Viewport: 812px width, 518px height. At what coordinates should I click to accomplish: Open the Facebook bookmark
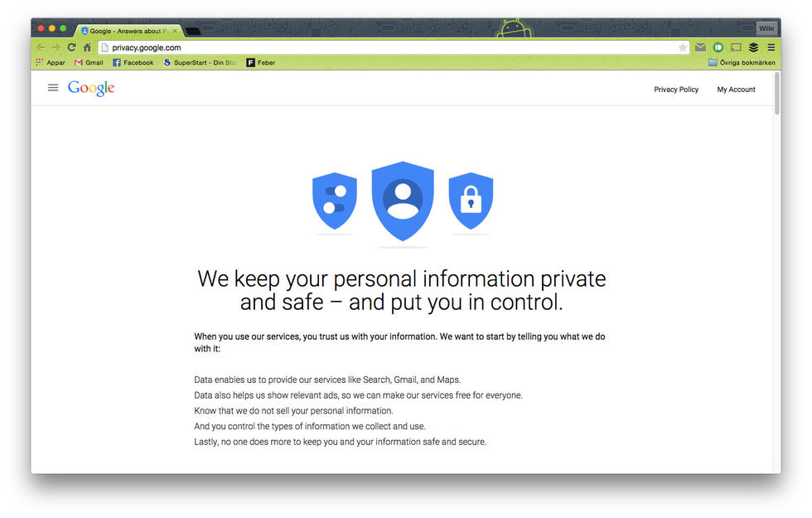pos(133,62)
